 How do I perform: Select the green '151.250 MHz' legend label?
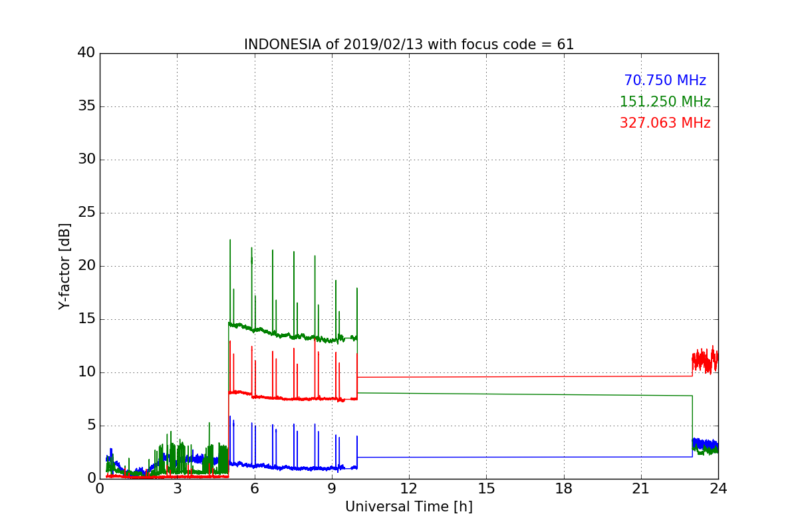pyautogui.click(x=665, y=102)
